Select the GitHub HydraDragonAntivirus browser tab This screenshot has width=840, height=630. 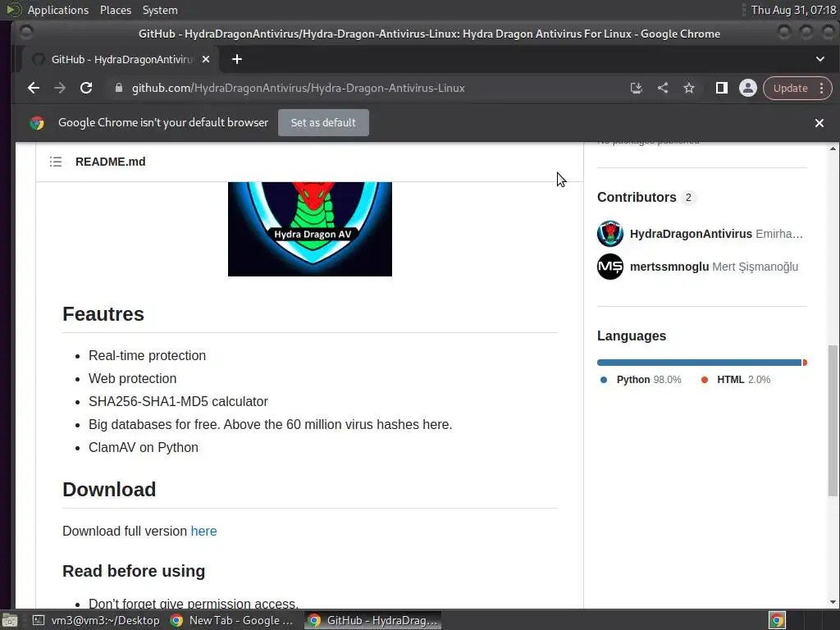pos(121,59)
